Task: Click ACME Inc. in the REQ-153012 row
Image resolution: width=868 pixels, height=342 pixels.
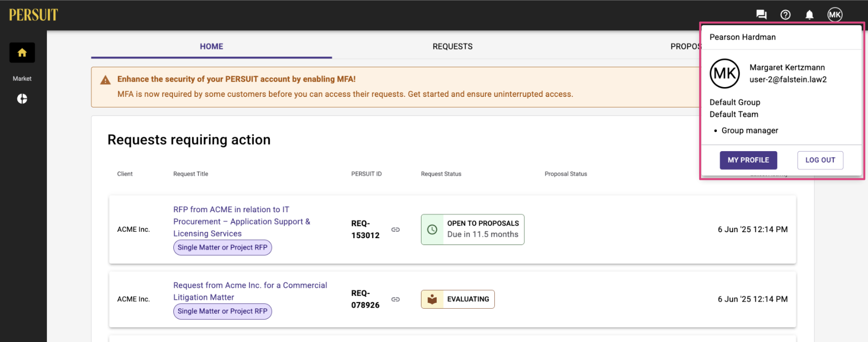Action: point(134,229)
